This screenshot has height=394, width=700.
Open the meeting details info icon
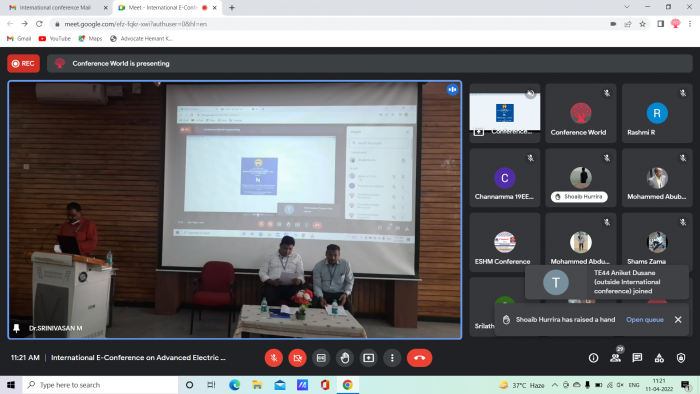[593, 358]
